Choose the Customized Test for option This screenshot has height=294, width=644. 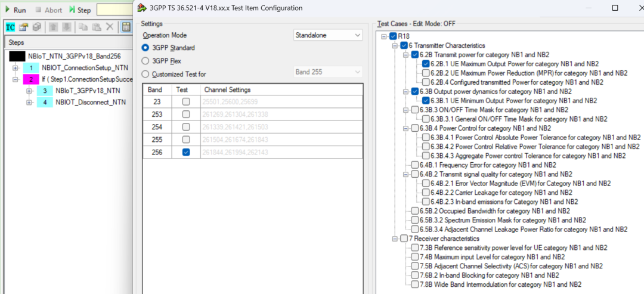(145, 74)
